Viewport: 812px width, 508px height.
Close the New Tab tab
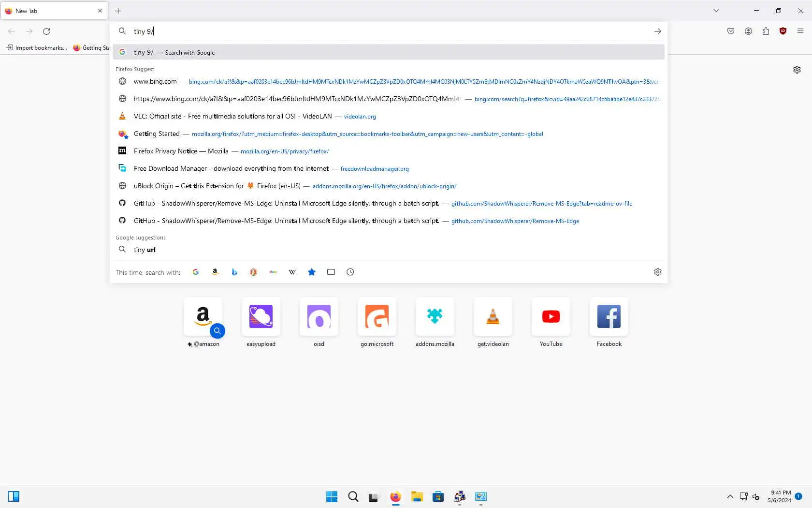[x=100, y=11]
